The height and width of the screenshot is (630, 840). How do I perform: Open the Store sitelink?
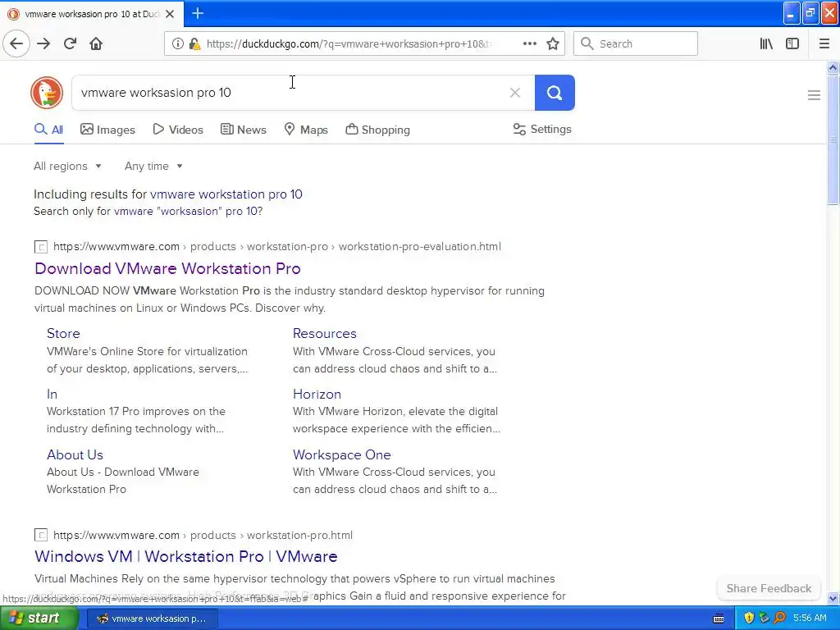tap(63, 333)
